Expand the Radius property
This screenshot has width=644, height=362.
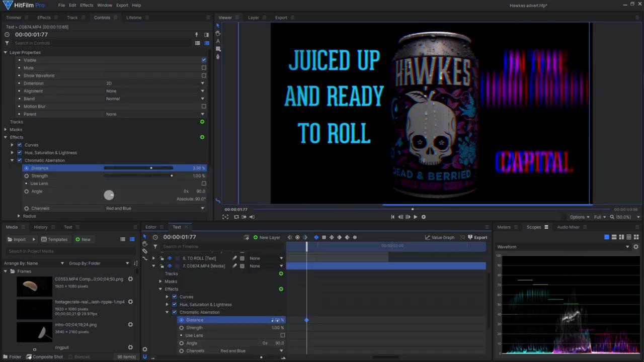19,216
